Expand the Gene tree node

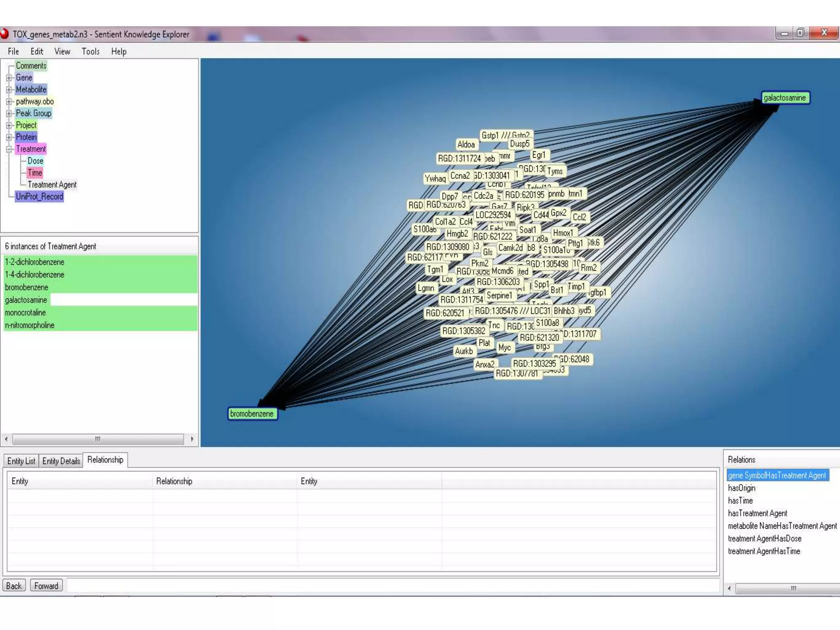coord(9,78)
